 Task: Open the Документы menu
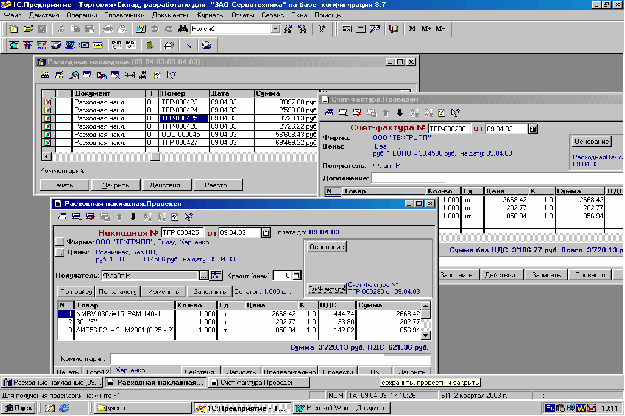170,15
